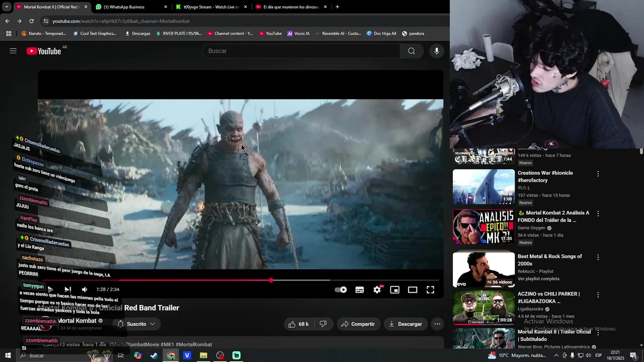The height and width of the screenshot is (362, 644).
Task: Open the tab search dropdown arrow
Action: click(x=7, y=7)
